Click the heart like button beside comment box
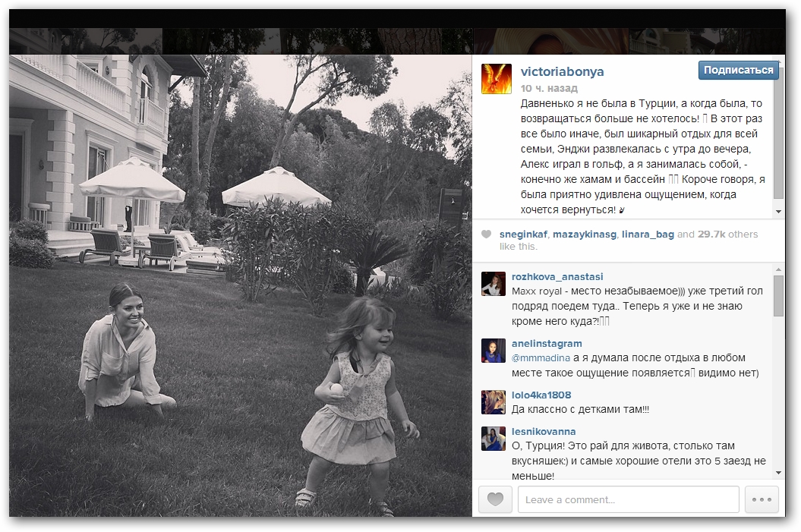 click(495, 499)
